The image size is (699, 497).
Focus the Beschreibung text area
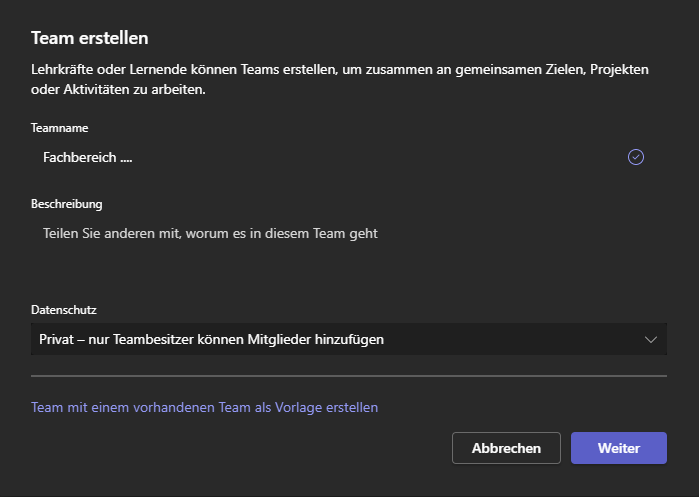click(x=348, y=247)
